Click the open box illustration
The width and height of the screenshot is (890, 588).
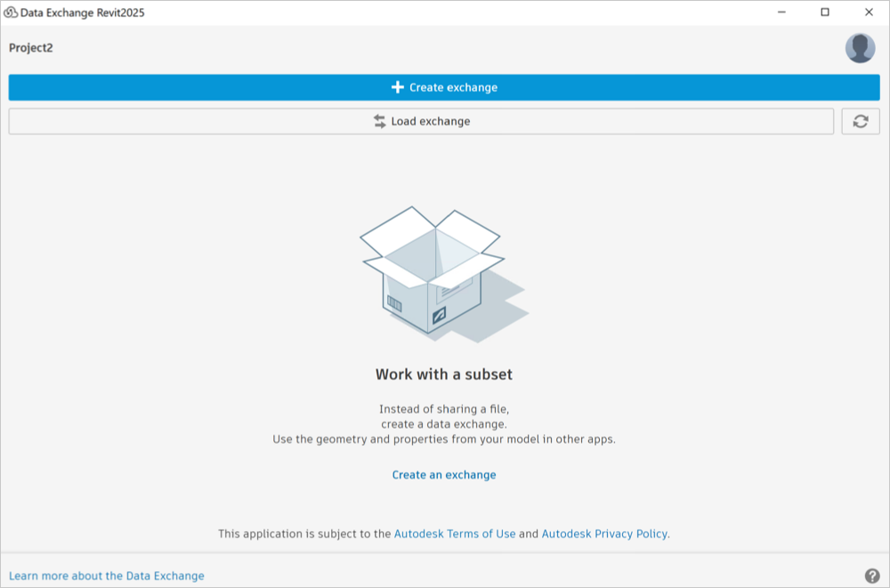point(444,275)
